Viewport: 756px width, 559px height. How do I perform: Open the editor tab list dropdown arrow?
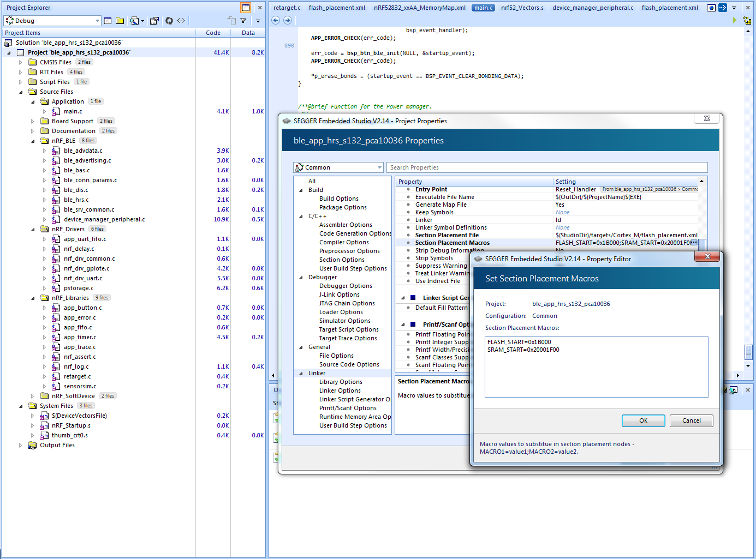point(734,8)
